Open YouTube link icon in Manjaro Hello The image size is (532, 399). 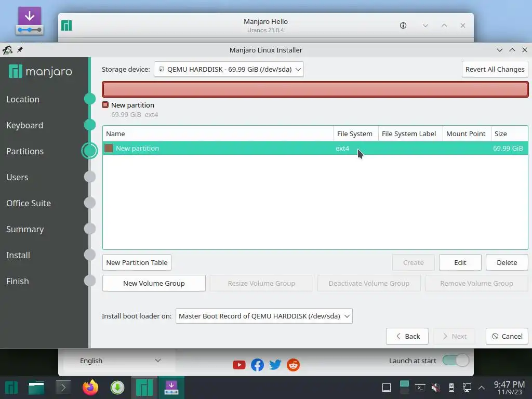click(239, 365)
